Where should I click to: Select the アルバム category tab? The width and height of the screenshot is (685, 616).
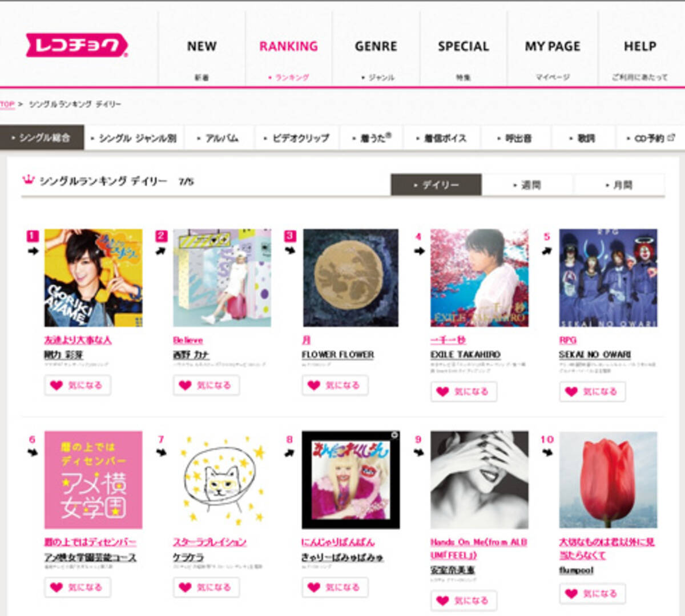tap(220, 138)
